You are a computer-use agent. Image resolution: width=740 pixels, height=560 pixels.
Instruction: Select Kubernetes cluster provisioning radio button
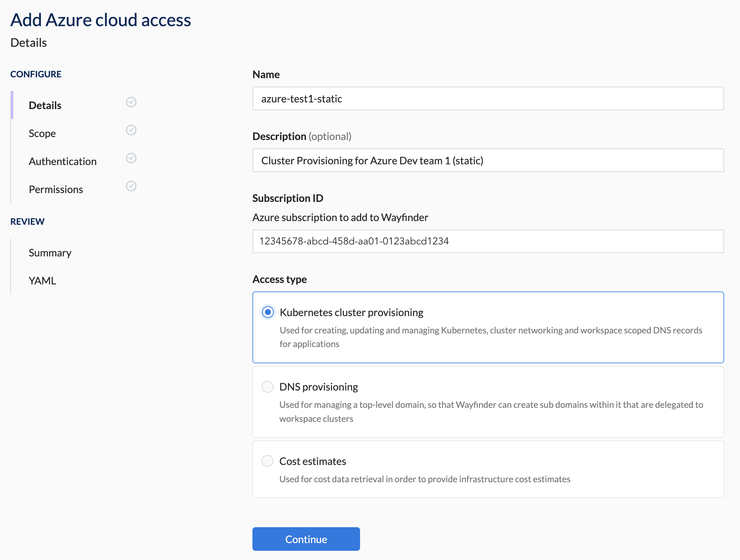pos(268,312)
